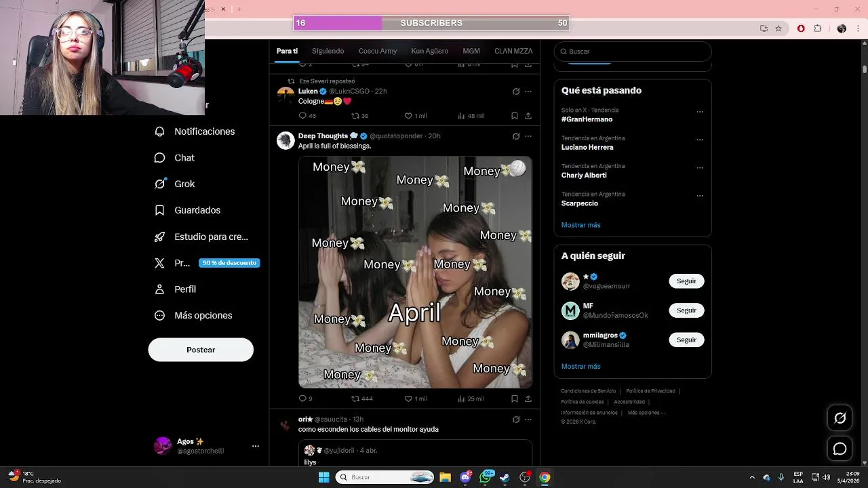Viewport: 868px width, 488px height.
Task: Bookmark the Deep Thoughts post
Action: (515, 399)
